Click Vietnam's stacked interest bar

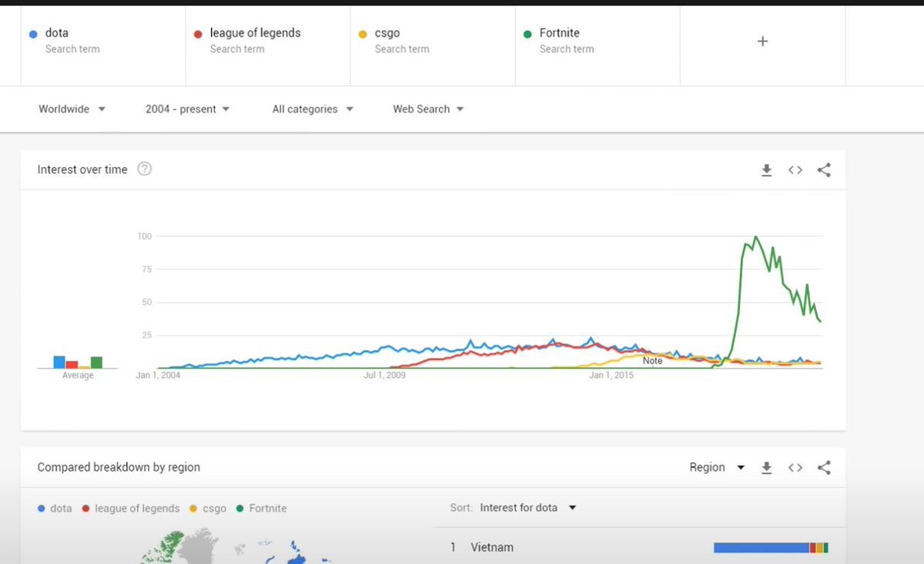771,548
